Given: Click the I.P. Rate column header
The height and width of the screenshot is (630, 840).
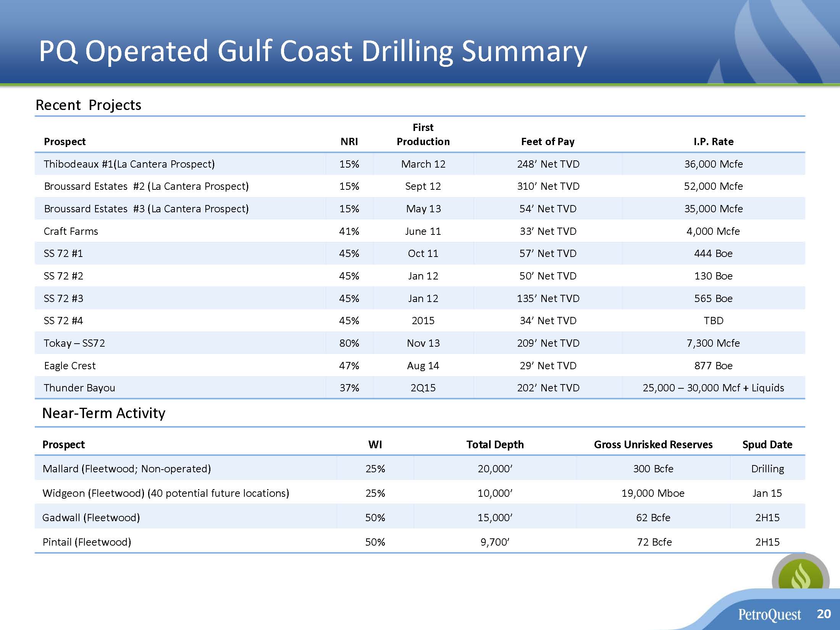Looking at the screenshot, I should (713, 142).
